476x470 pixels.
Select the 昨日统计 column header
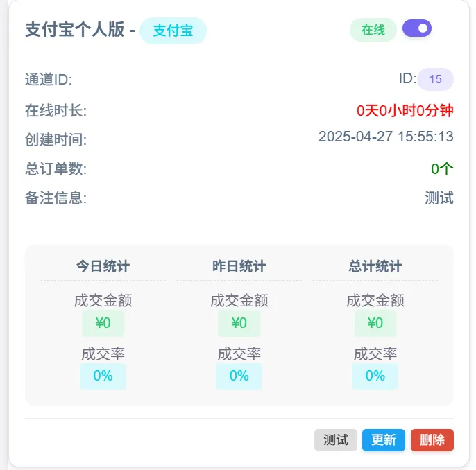coord(239,266)
